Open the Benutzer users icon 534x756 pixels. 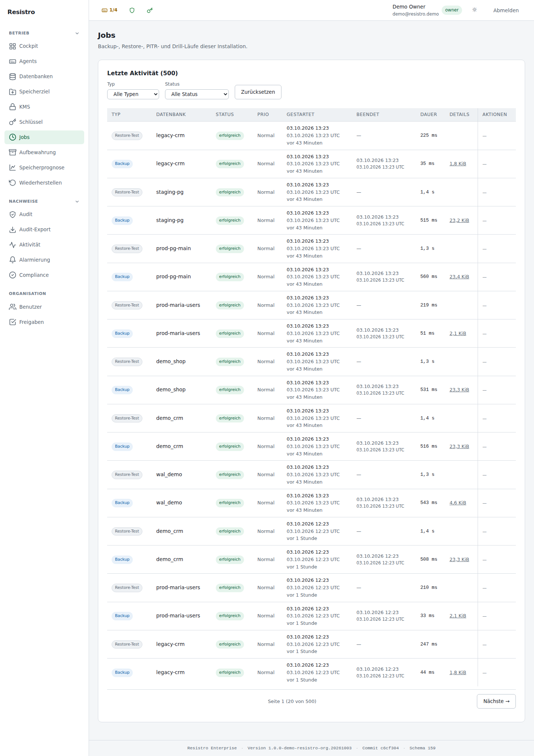coord(13,307)
